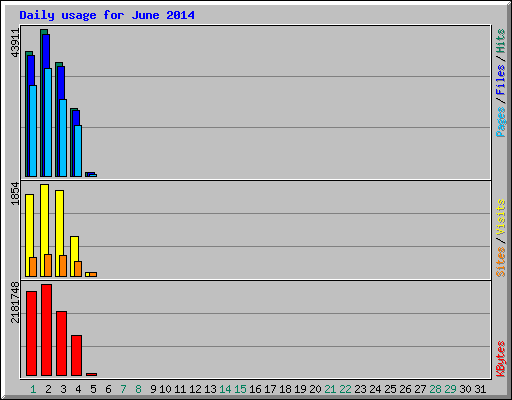
Task: Click day 30 on the x-axis
Action: tap(465, 389)
